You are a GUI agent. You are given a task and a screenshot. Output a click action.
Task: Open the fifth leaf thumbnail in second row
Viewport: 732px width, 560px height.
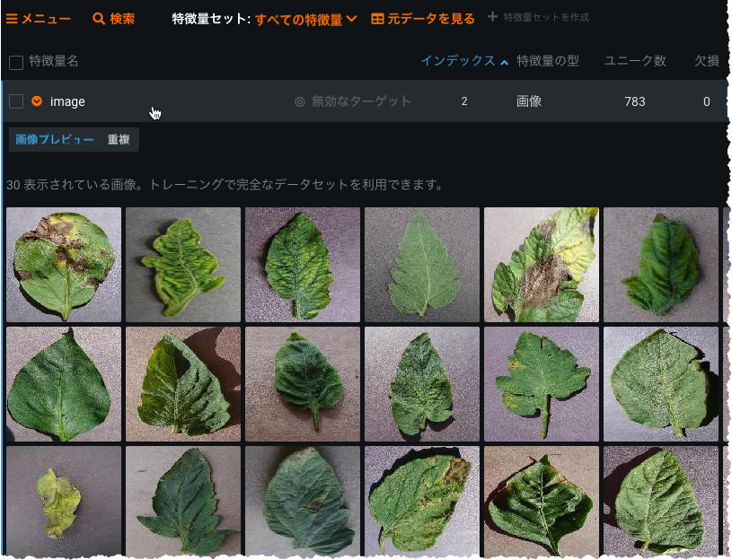542,384
